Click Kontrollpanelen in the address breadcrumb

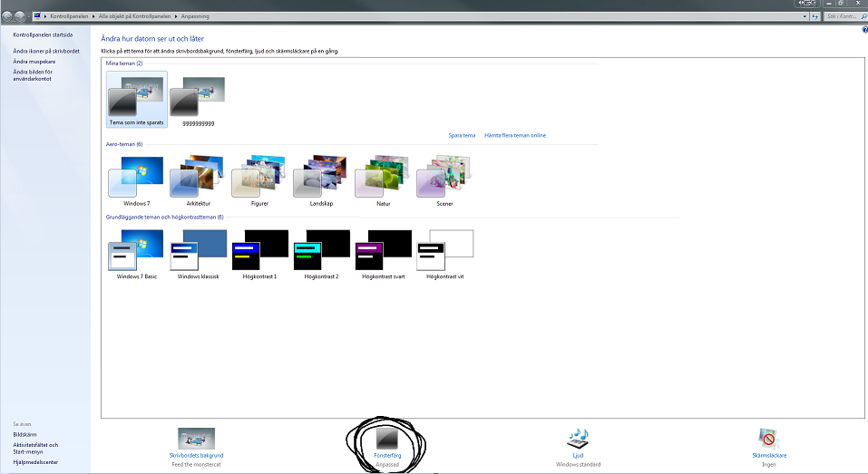click(69, 16)
